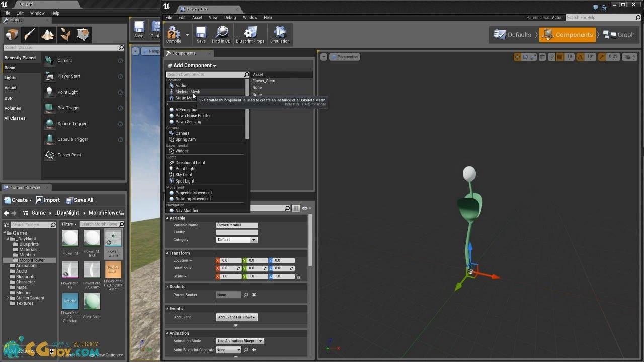Click the rotate gizmo mode icon in the viewport
The height and width of the screenshot is (362, 644).
(x=525, y=57)
